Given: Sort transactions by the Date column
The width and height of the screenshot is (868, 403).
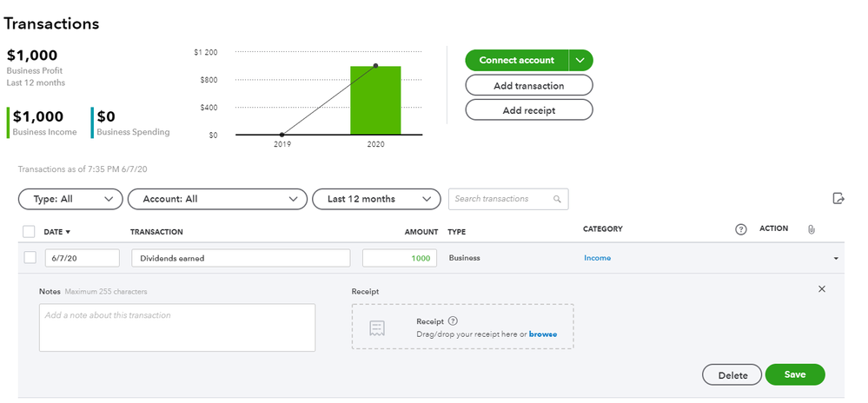Looking at the screenshot, I should click(x=56, y=231).
